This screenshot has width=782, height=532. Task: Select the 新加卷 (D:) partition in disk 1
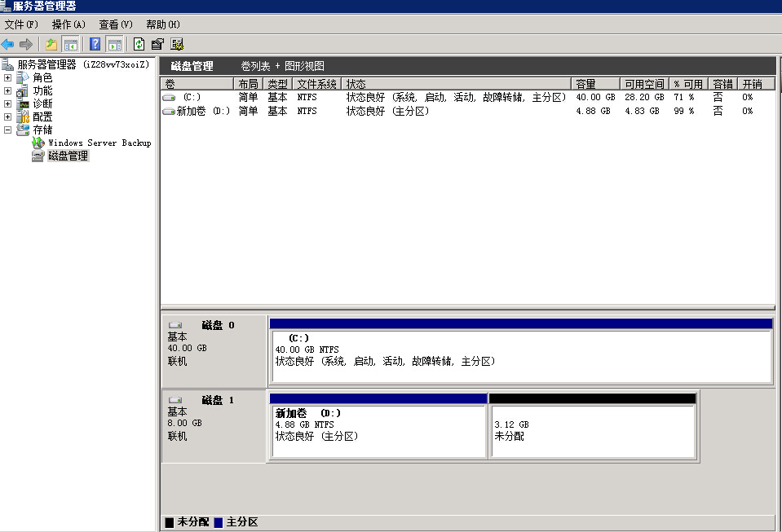pos(378,431)
